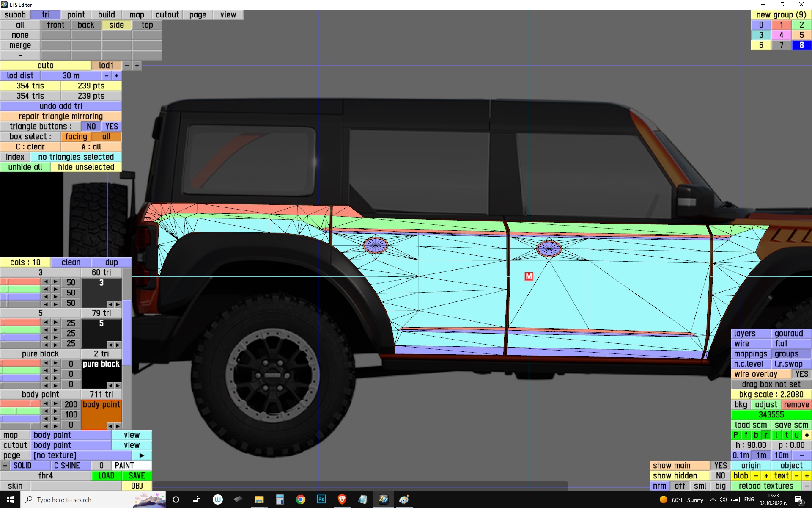812x508 pixels.
Task: Click repair triangle mirroring button
Action: [60, 116]
